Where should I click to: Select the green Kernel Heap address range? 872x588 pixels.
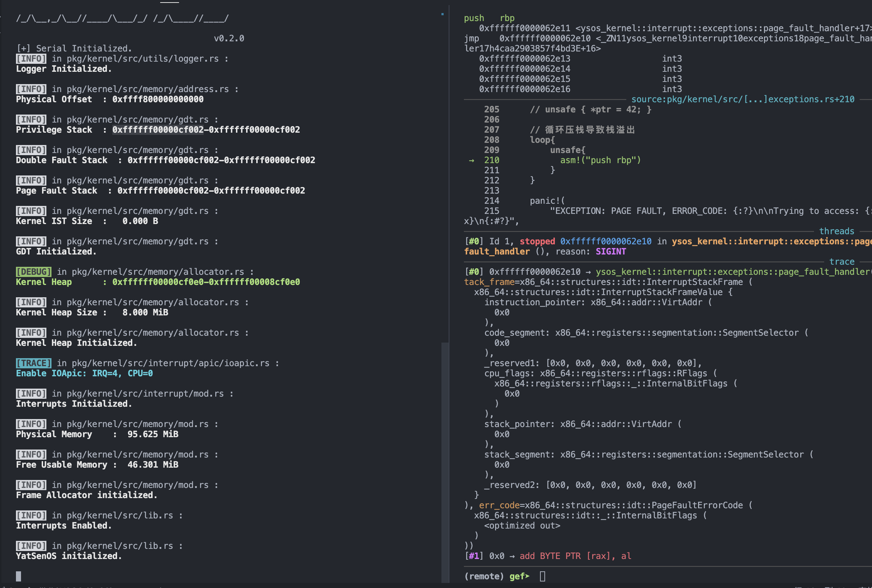pyautogui.click(x=206, y=282)
